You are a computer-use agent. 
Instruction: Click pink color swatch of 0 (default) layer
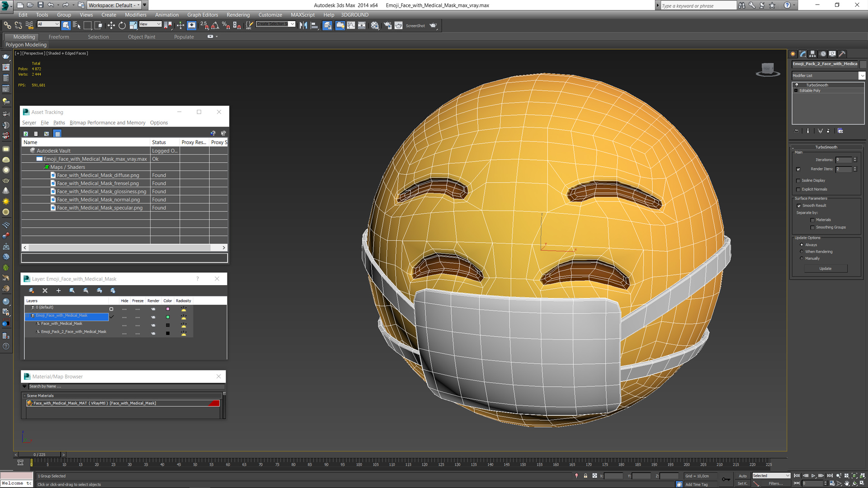[x=168, y=309]
